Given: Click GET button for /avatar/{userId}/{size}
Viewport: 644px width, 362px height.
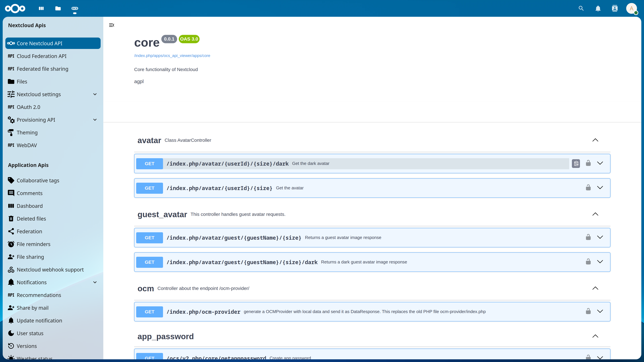Looking at the screenshot, I should pyautogui.click(x=149, y=188).
